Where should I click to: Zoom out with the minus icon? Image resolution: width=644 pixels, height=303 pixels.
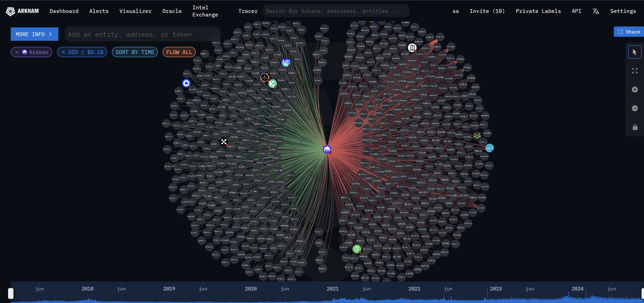(x=634, y=108)
